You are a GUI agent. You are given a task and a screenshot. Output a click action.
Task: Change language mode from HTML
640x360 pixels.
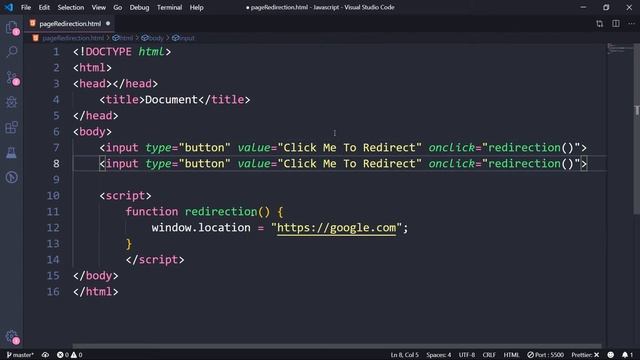pos(511,355)
